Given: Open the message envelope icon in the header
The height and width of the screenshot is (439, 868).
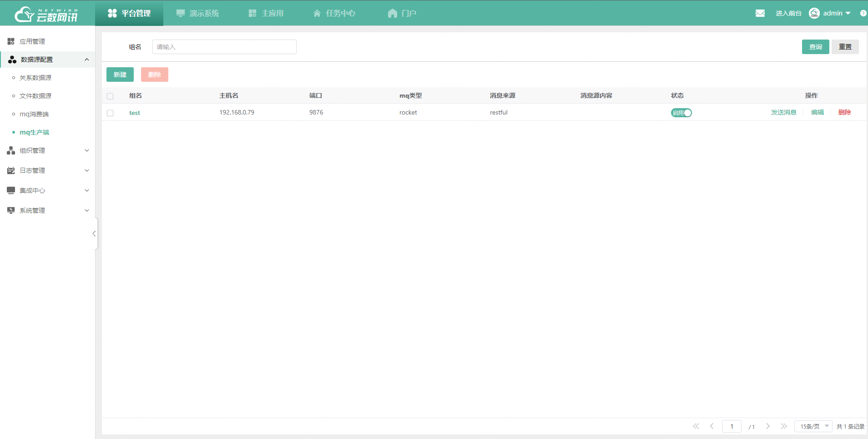Looking at the screenshot, I should pos(760,13).
